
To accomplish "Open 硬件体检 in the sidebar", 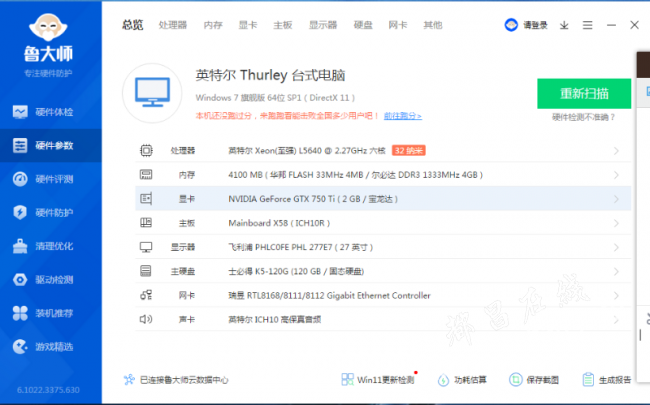I will tap(51, 112).
